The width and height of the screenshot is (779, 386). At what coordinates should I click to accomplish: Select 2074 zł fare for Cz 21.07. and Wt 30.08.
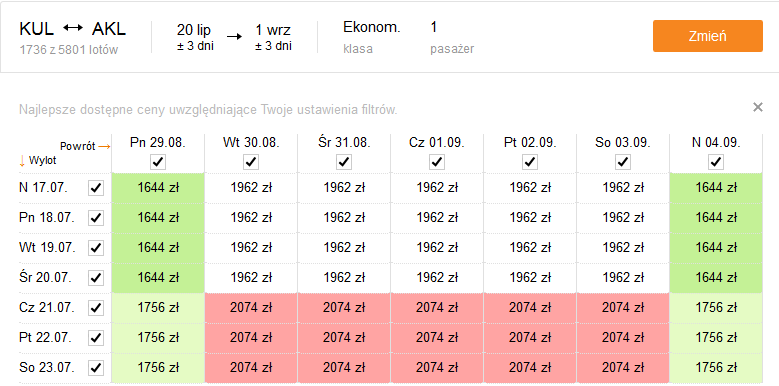click(251, 308)
